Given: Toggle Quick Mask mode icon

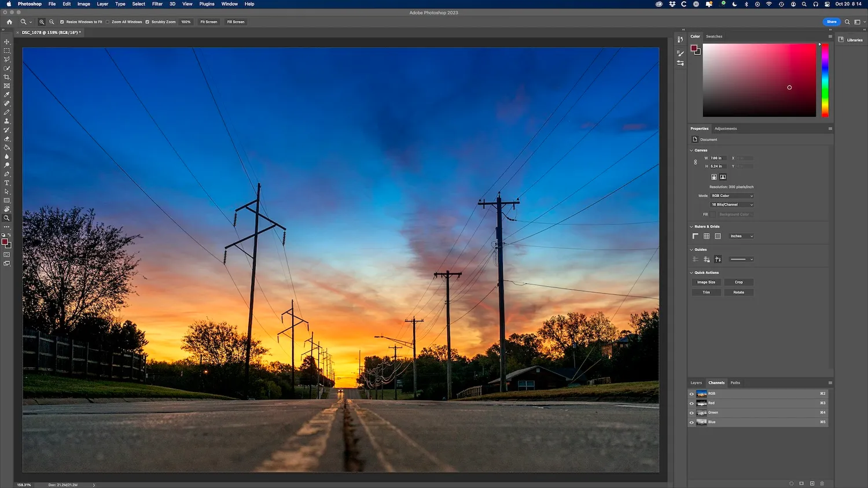Looking at the screenshot, I should [7, 254].
